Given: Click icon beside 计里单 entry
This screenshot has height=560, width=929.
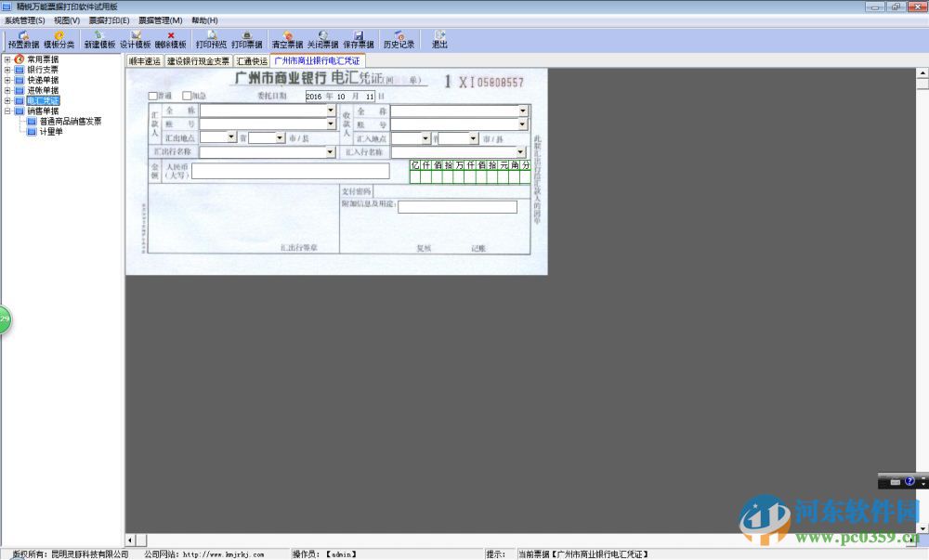Looking at the screenshot, I should (x=32, y=132).
